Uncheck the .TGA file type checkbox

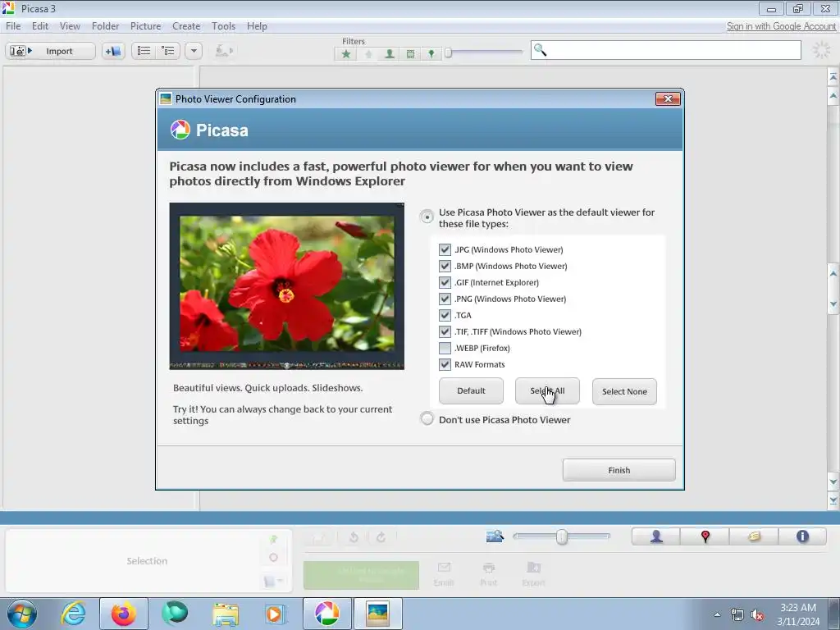pyautogui.click(x=445, y=316)
